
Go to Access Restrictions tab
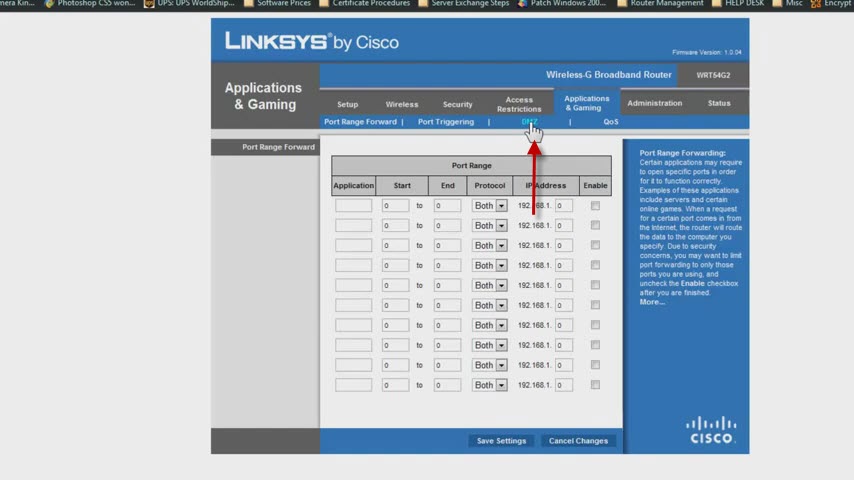tap(519, 104)
